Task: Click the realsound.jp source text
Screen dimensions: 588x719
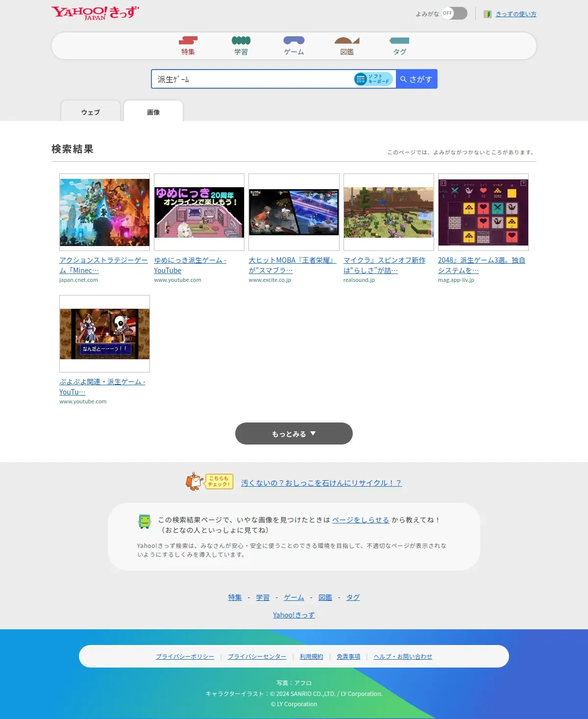Action: click(x=359, y=280)
